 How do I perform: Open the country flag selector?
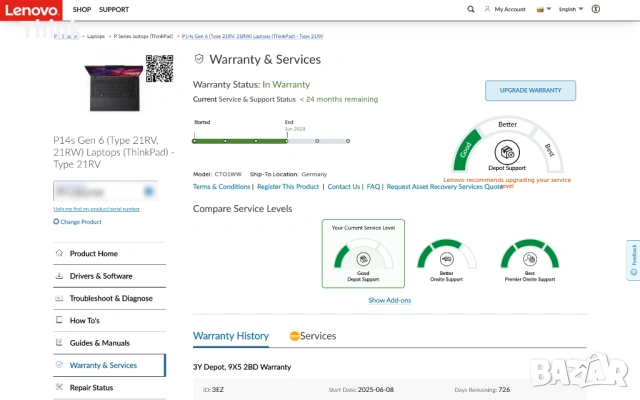[x=543, y=9]
